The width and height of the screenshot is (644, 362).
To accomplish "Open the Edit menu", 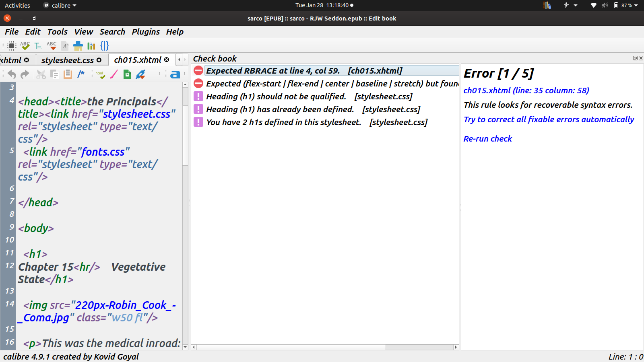I will pyautogui.click(x=33, y=32).
